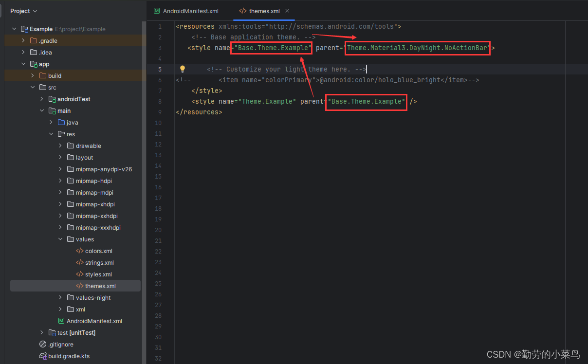Click the mipmap-anydpi-v26 folder icon
This screenshot has height=364, width=588.
(x=71, y=169)
